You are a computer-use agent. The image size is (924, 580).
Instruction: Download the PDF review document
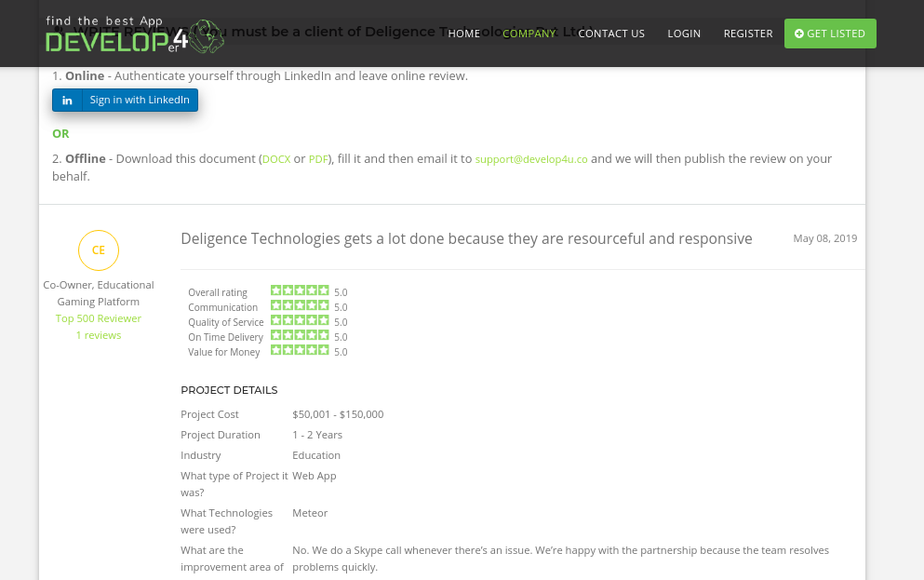[318, 159]
